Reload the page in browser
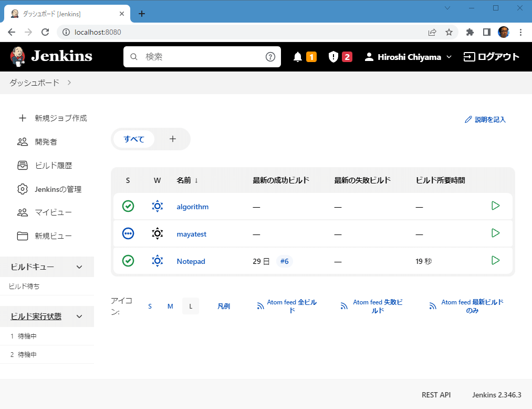The image size is (532, 409). (45, 32)
